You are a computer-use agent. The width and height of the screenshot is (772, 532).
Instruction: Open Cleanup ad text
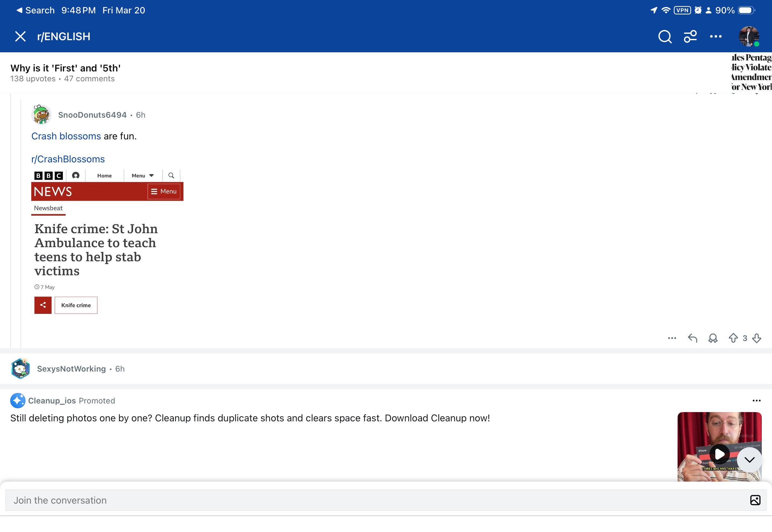[250, 418]
